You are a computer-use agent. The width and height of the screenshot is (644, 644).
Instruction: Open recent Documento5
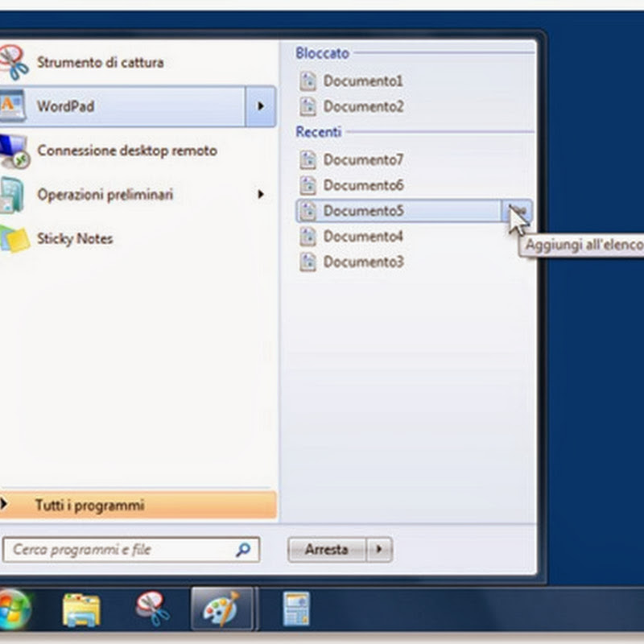[398, 211]
